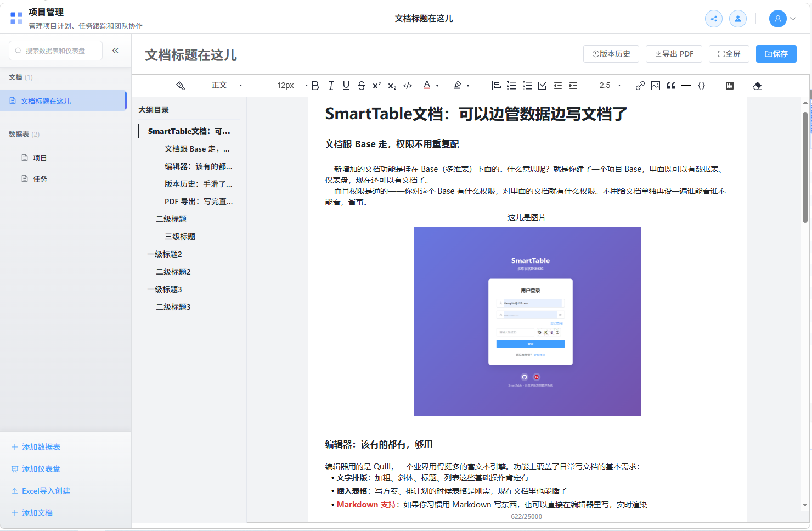Click 添加仪表盘 to add a dashboard
812x531 pixels.
pos(36,469)
